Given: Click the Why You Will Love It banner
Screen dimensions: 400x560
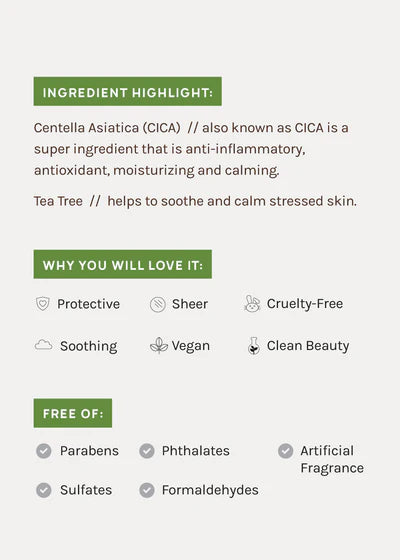Looking at the screenshot, I should [x=122, y=264].
